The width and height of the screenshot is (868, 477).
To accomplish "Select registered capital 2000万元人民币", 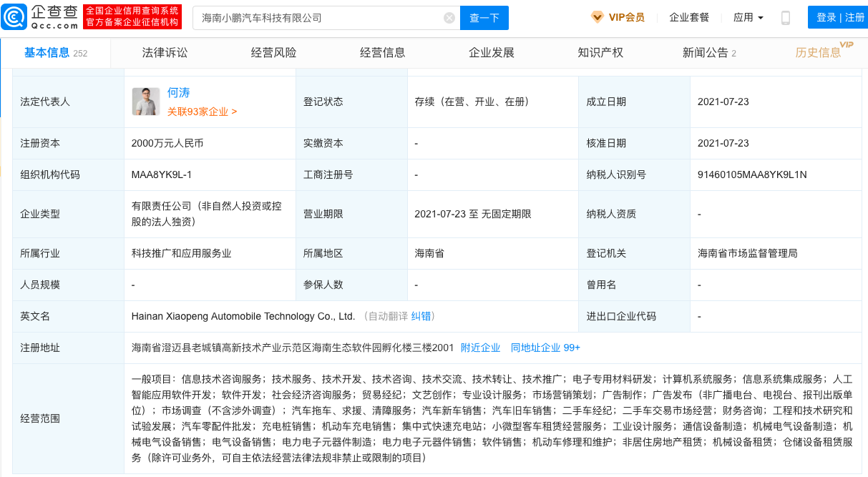I will point(167,143).
